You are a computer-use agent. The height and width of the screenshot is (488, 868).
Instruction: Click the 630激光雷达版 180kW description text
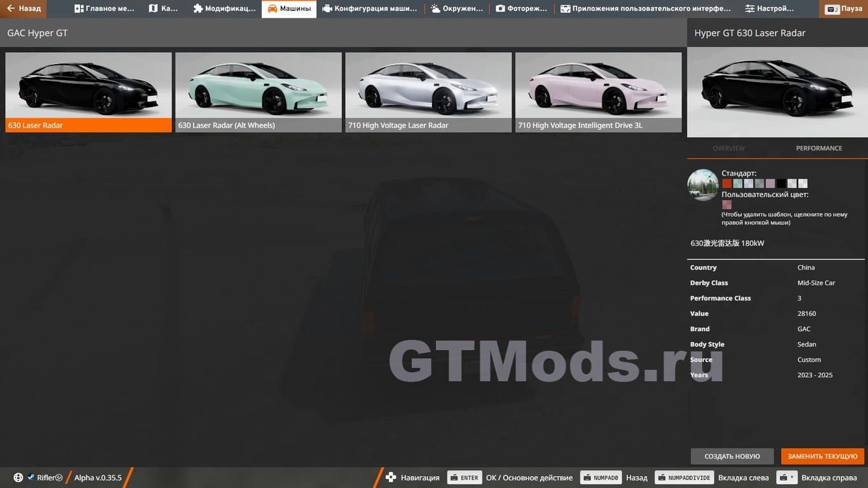pos(727,243)
